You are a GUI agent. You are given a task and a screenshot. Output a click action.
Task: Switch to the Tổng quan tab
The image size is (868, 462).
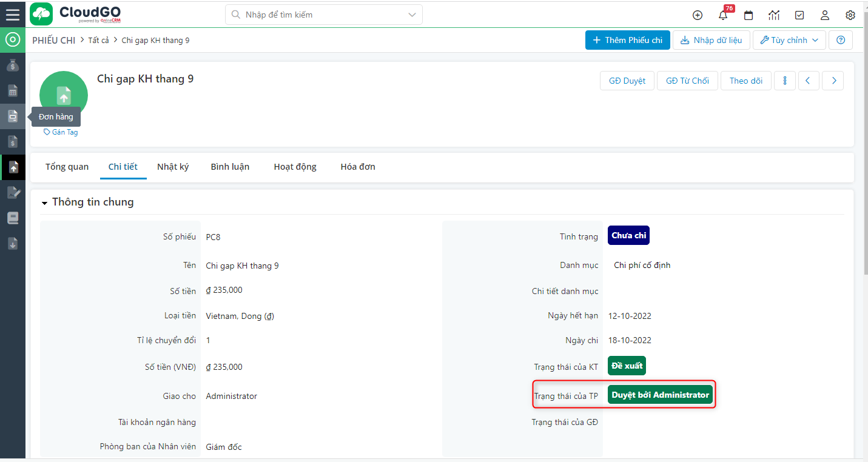coord(67,166)
